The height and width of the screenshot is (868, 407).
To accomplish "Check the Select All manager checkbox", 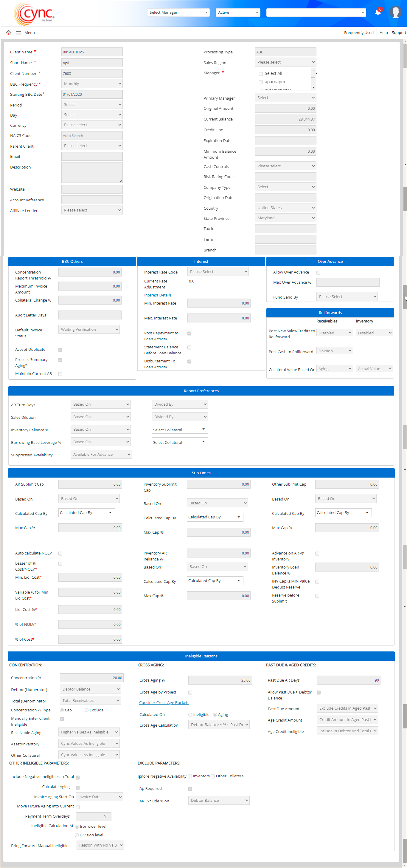I will (x=261, y=74).
